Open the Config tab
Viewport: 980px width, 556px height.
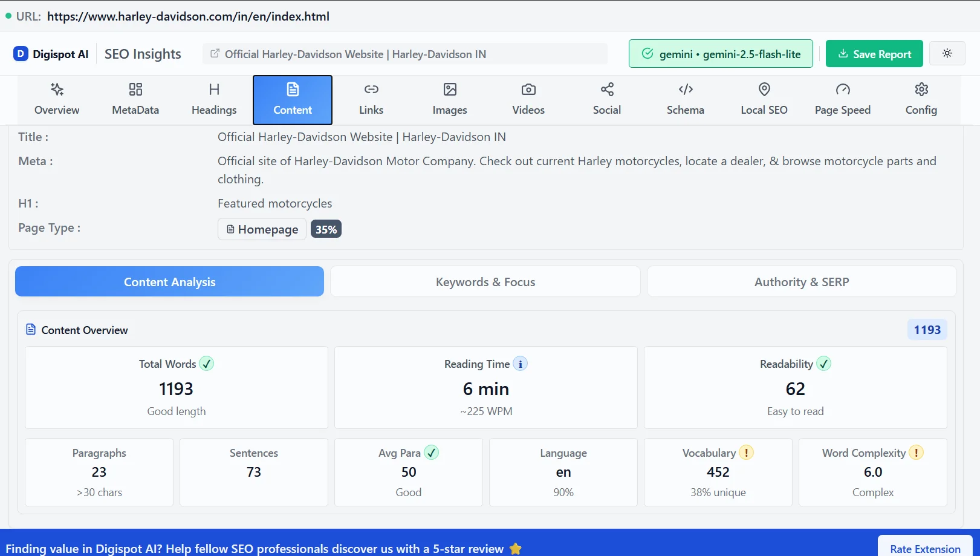[921, 100]
